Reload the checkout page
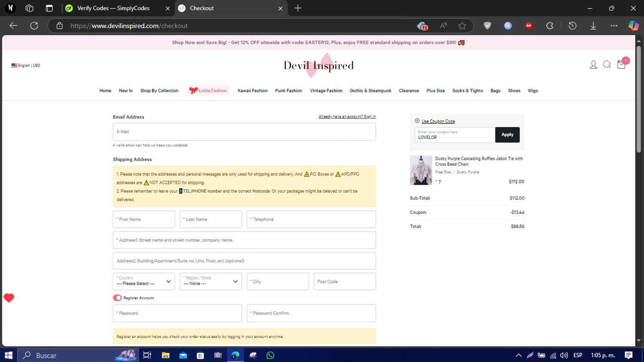644x362 pixels. point(34,26)
